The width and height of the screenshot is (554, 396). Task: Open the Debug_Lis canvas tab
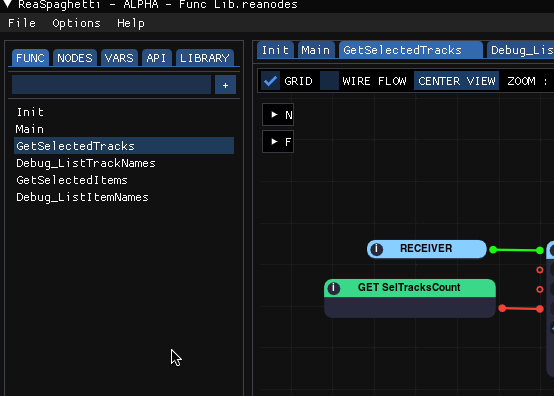pos(520,50)
